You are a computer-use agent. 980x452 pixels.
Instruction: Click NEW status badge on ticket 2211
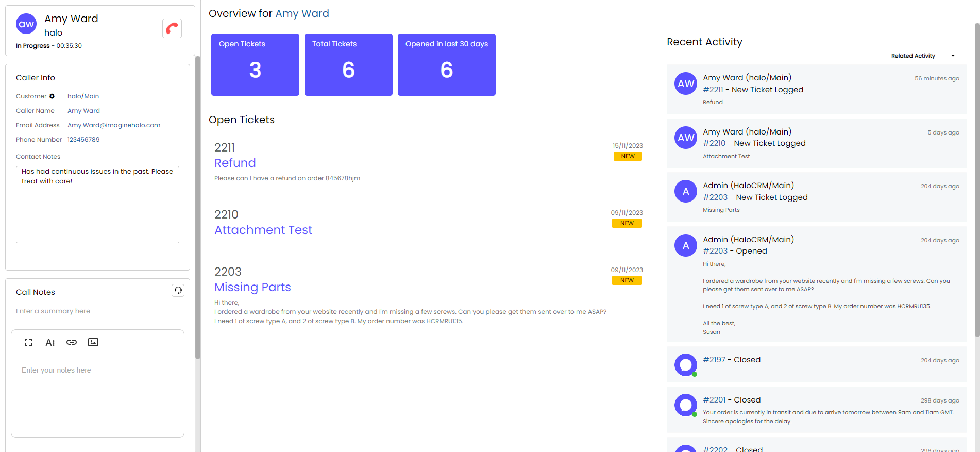pyautogui.click(x=628, y=156)
